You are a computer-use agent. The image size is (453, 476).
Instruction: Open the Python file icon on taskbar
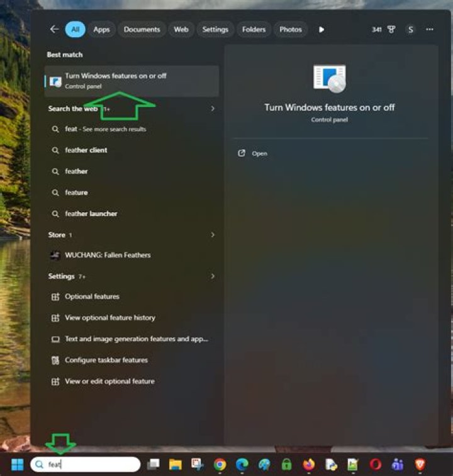[x=331, y=465]
